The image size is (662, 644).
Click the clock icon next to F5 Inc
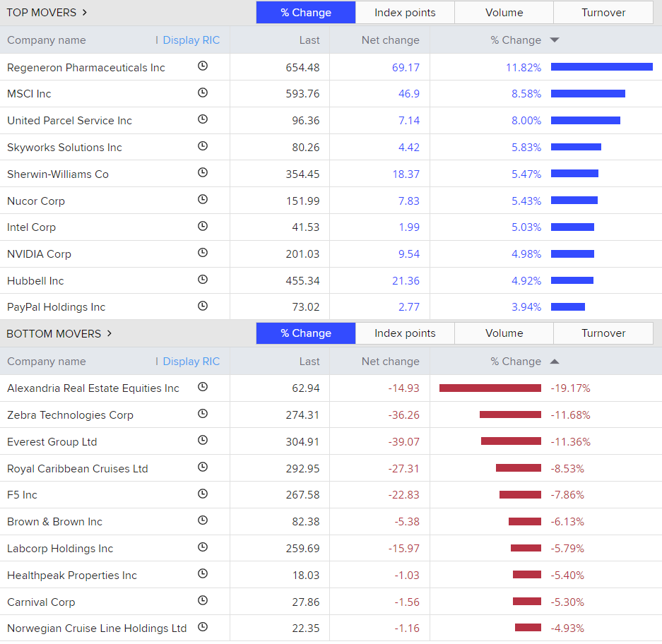203,494
